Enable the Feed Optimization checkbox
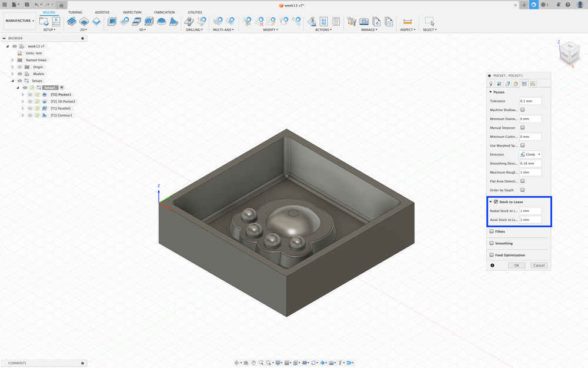 click(x=492, y=254)
